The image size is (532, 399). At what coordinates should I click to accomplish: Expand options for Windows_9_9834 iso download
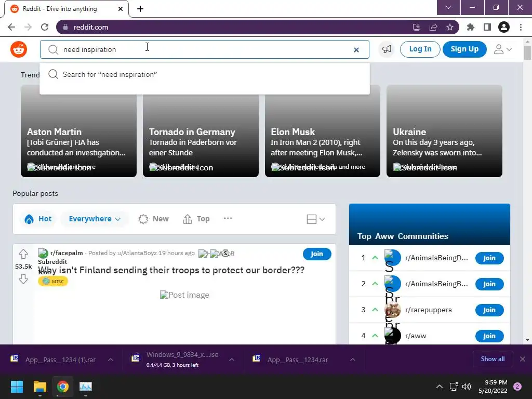pos(232,360)
